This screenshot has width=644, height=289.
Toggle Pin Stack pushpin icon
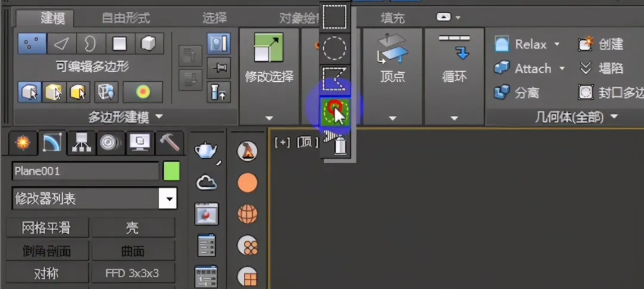(x=218, y=68)
